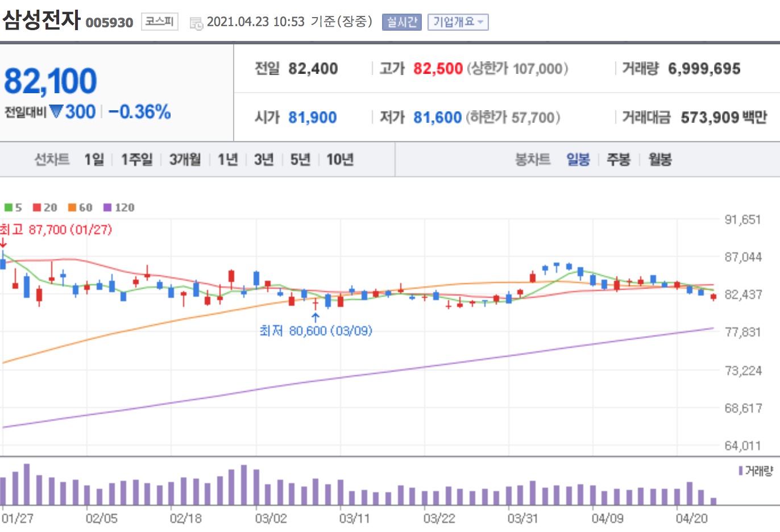Click the 거래대금 value 573,909 백만
Screen dimensions: 780x532
pyautogui.click(x=724, y=118)
